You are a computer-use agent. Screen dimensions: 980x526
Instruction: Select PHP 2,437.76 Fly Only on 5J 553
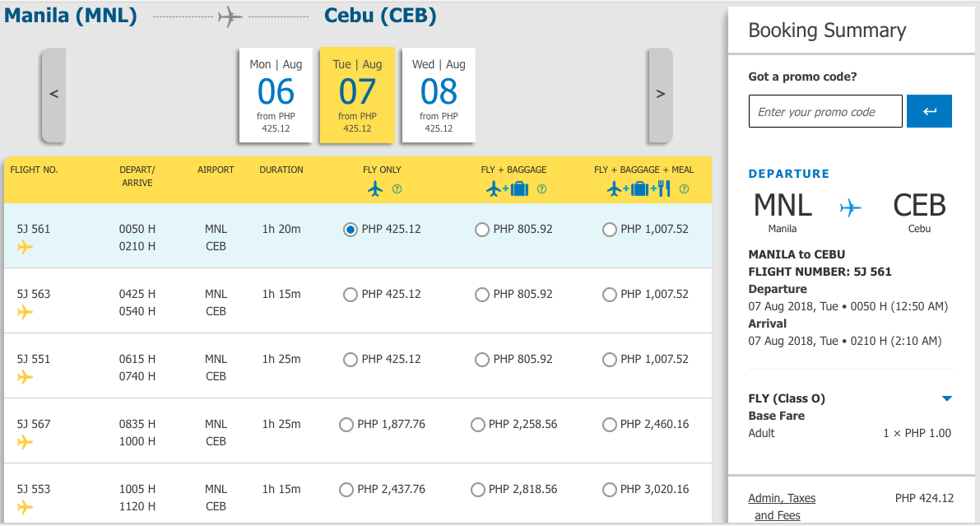(346, 490)
